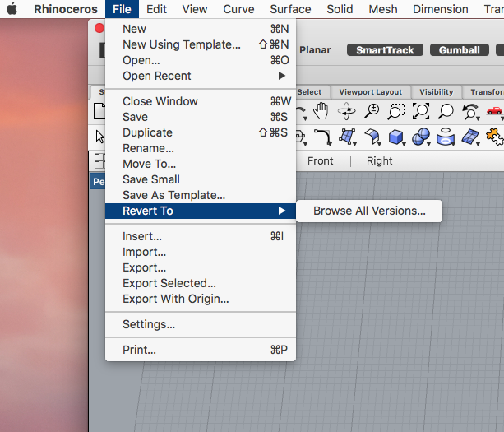Image resolution: width=504 pixels, height=432 pixels.
Task: Open Settings… from the File menu
Action: (x=201, y=324)
